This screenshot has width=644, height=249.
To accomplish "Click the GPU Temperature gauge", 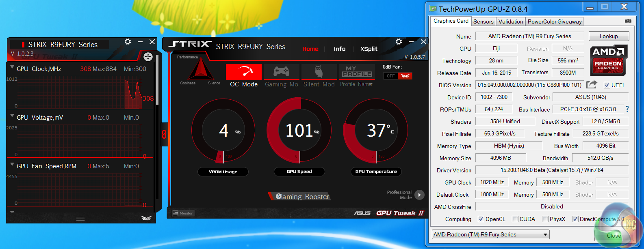I will [375, 131].
